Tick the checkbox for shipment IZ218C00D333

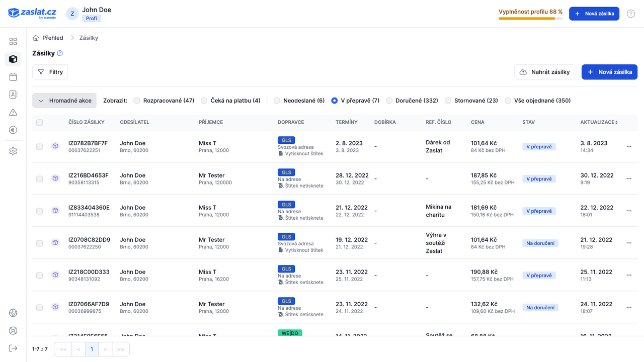[39, 276]
